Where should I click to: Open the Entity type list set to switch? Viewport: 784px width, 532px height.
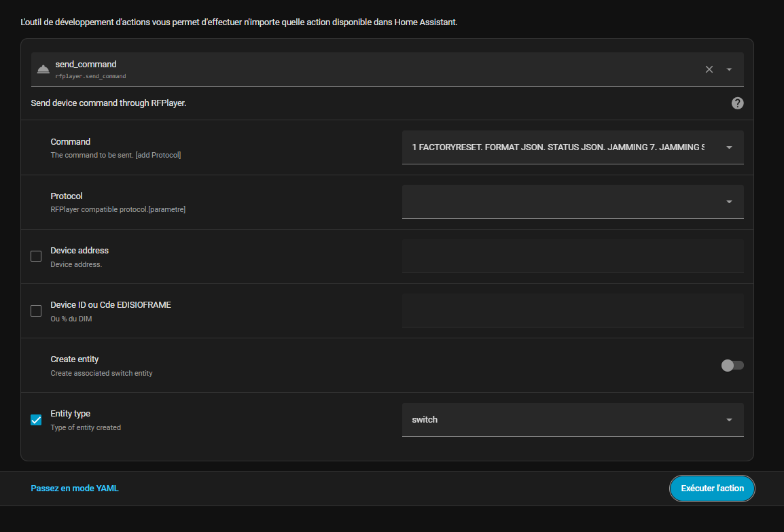tap(557, 420)
